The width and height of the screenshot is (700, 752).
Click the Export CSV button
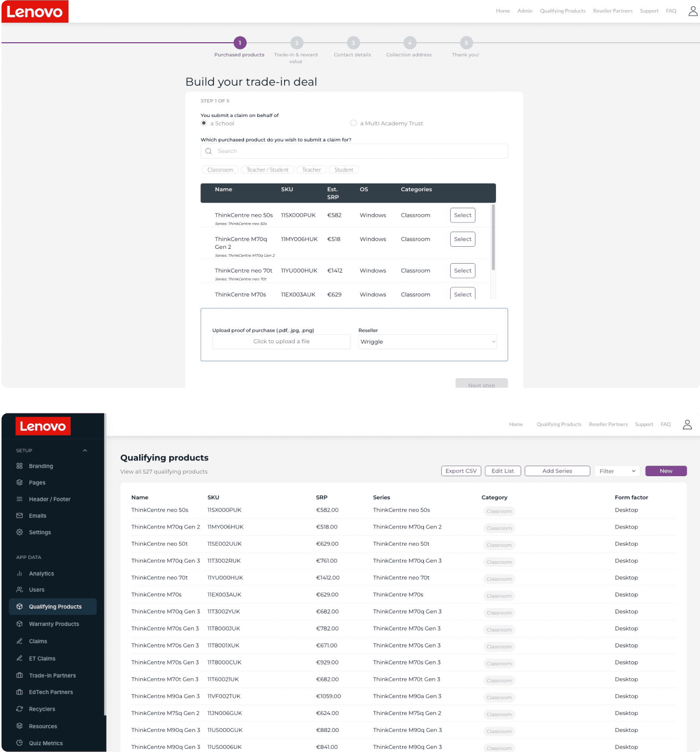tap(461, 471)
